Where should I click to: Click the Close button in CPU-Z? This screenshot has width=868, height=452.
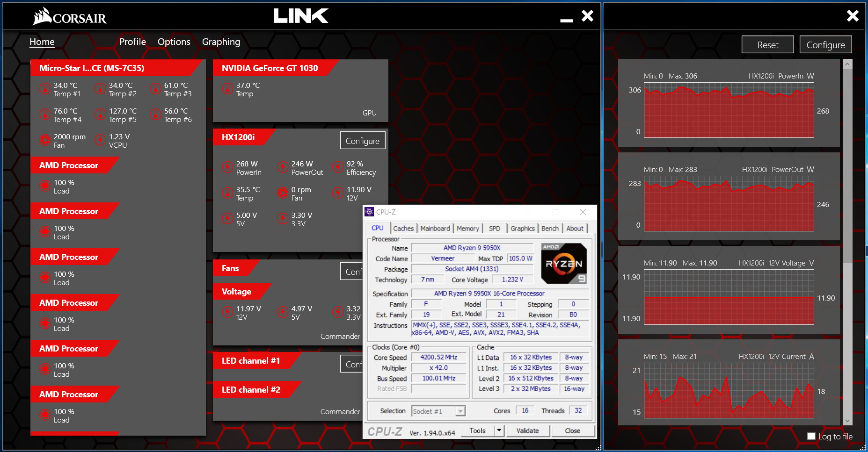(573, 430)
